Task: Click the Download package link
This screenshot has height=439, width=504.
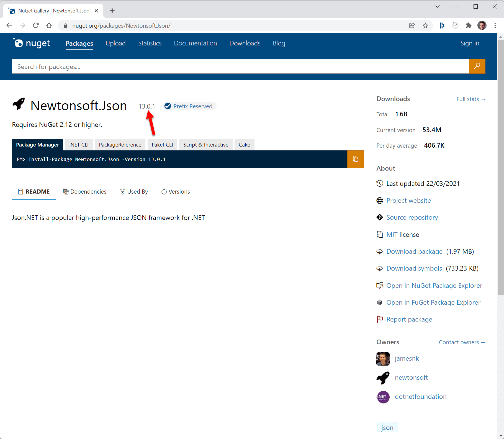Action: [414, 251]
